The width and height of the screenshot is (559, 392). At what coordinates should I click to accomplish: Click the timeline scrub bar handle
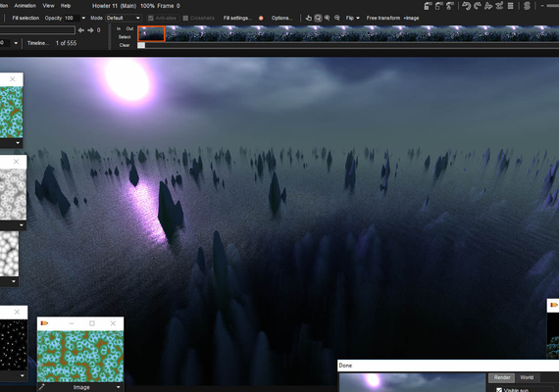141,45
